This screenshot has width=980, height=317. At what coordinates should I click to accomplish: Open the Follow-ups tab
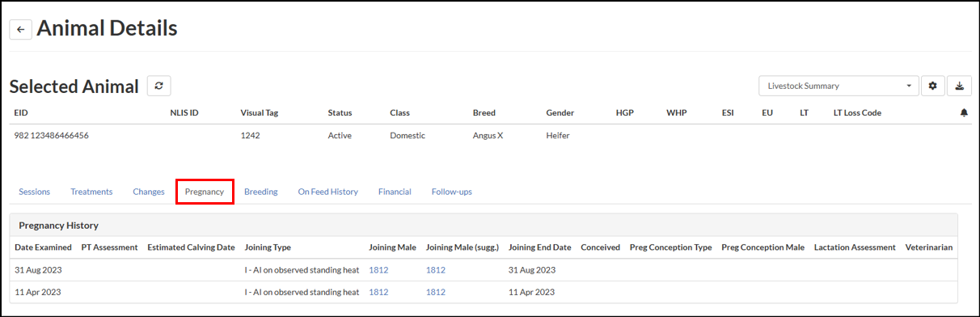[x=452, y=192]
